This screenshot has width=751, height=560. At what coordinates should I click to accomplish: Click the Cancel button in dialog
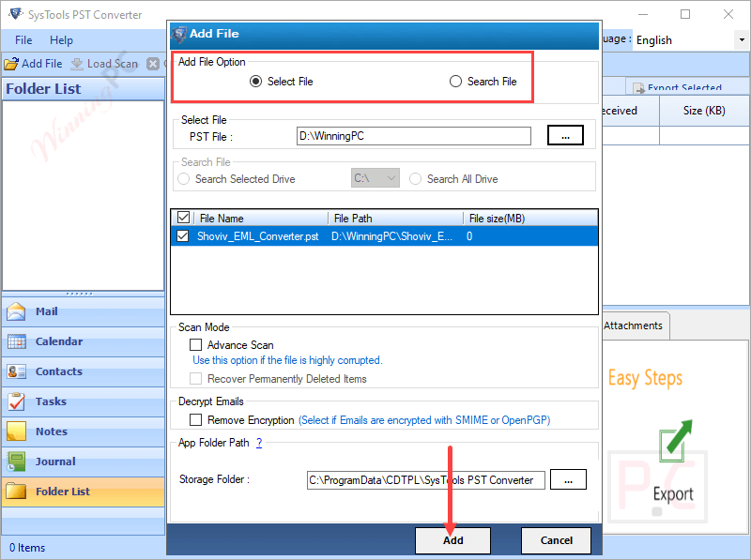(556, 541)
